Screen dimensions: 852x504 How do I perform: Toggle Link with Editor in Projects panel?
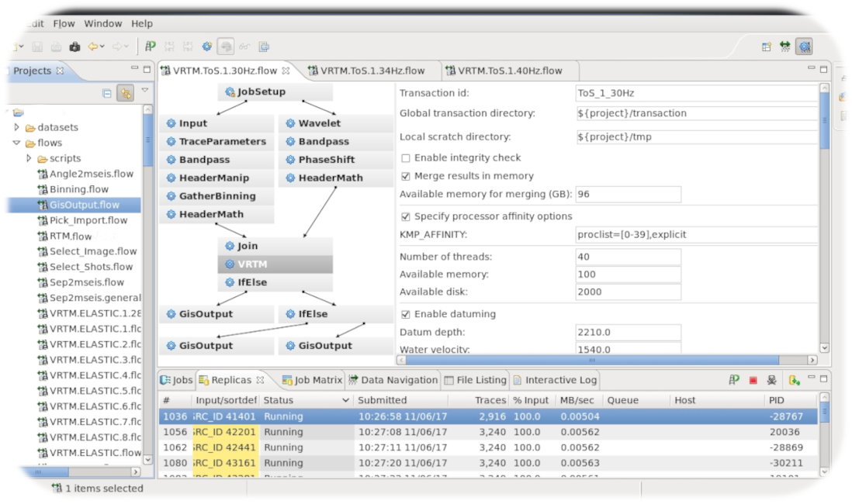click(x=124, y=93)
